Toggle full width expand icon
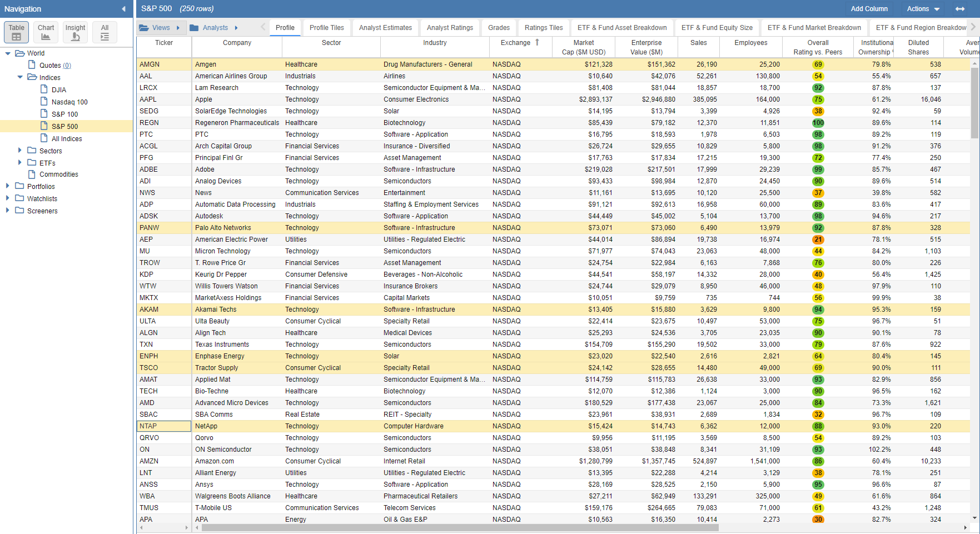This screenshot has width=980, height=534. (960, 9)
